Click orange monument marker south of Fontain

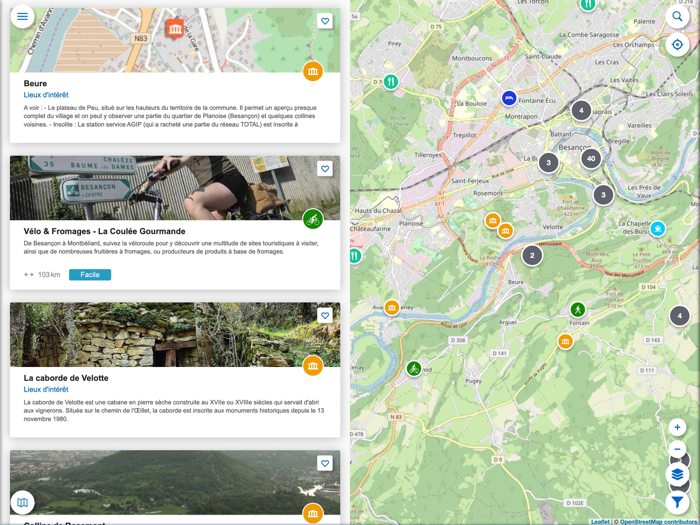565,342
